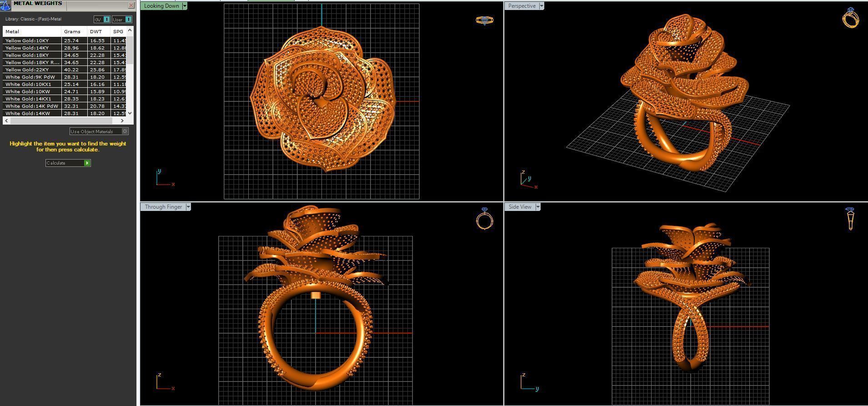
Task: Click the 40.22 grams value
Action: point(71,70)
